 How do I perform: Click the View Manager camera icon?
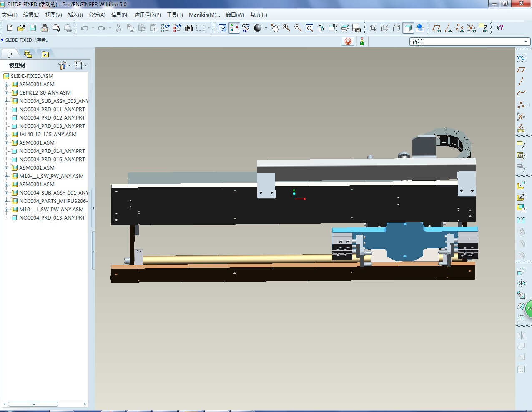point(356,28)
